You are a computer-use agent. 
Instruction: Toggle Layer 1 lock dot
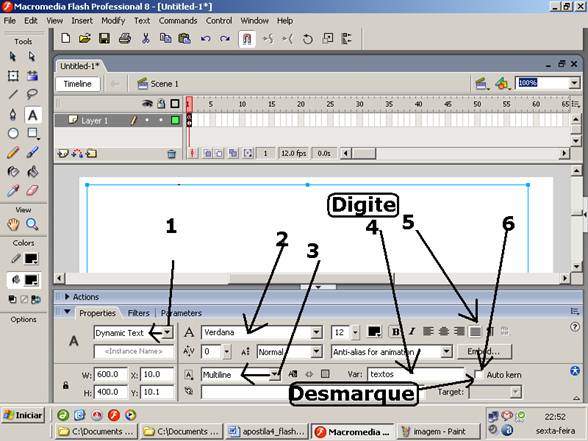click(161, 120)
